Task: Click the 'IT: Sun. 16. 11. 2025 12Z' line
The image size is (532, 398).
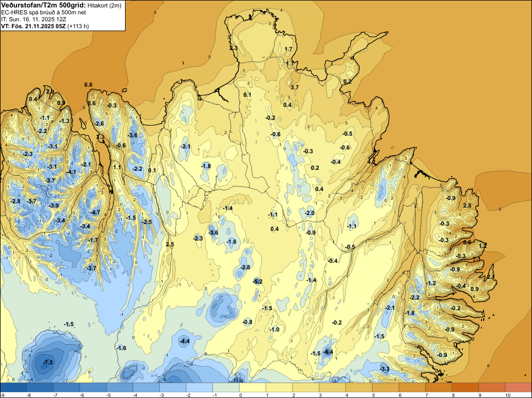Action: tap(34, 19)
